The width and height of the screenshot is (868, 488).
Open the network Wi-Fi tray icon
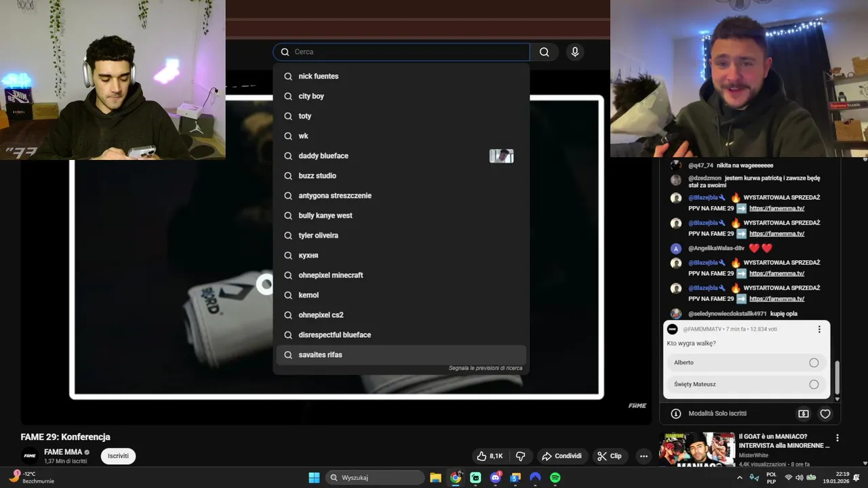click(x=789, y=478)
